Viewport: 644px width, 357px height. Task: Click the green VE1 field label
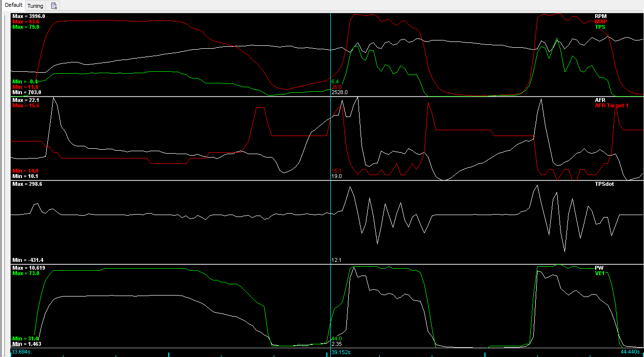[600, 274]
